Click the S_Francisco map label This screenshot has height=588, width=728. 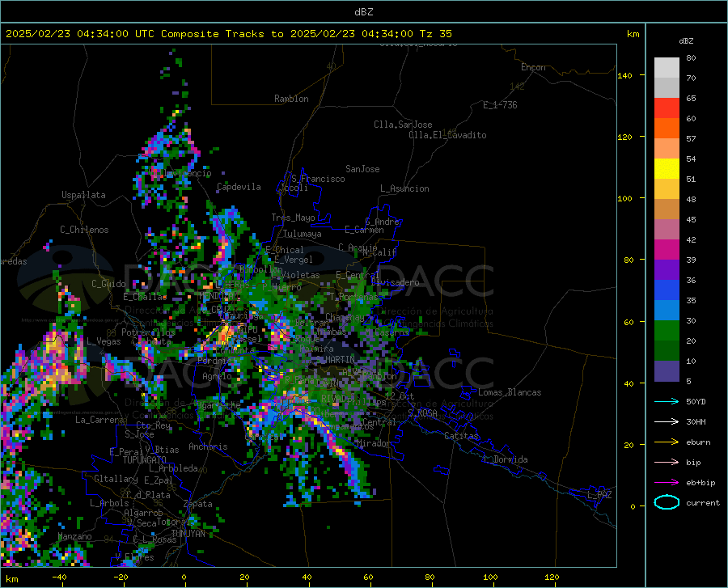(x=318, y=179)
